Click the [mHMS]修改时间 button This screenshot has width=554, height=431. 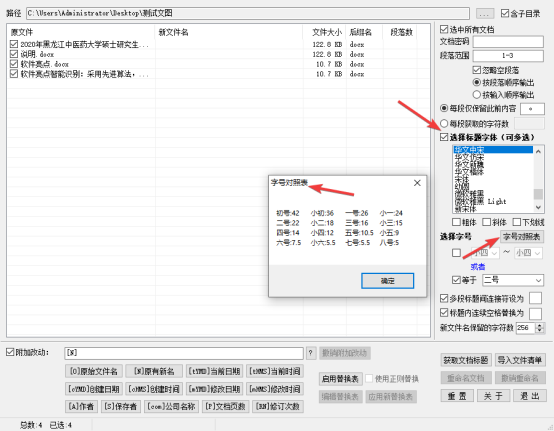click(275, 389)
